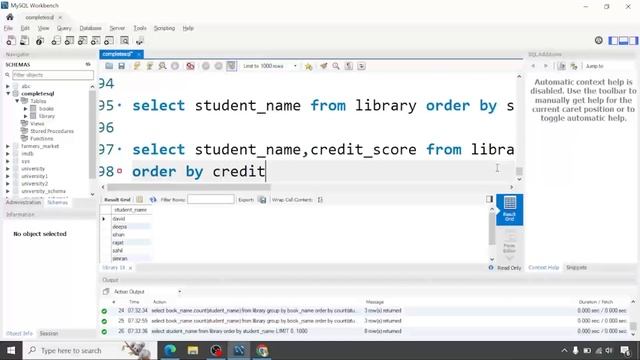640x360 pixels.
Task: Click manual context help icon
Action: click(x=562, y=66)
